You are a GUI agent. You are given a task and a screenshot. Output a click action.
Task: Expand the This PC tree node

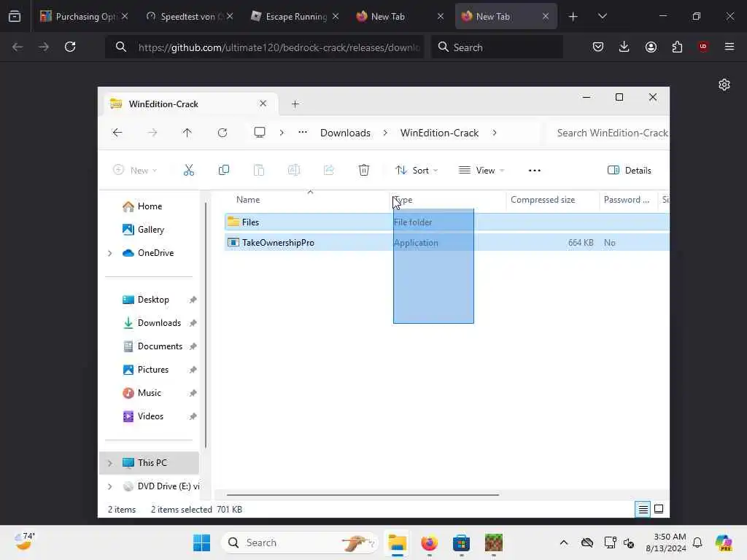(110, 463)
